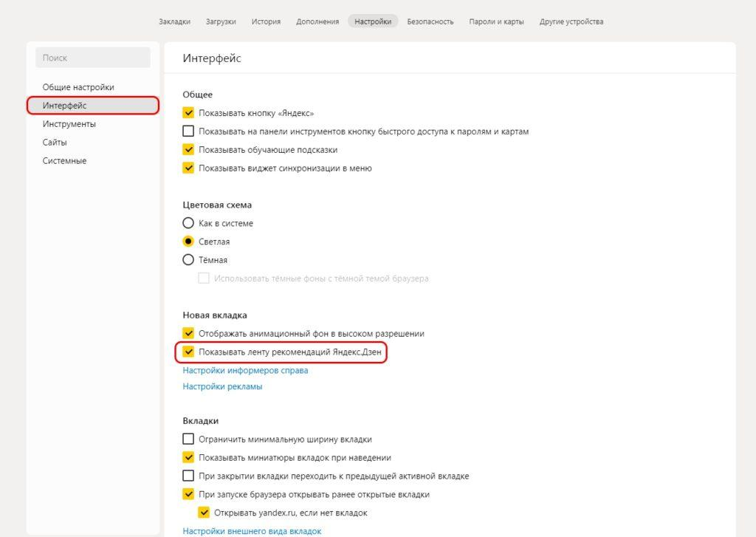Open Сайты section in sidebar

pos(55,143)
